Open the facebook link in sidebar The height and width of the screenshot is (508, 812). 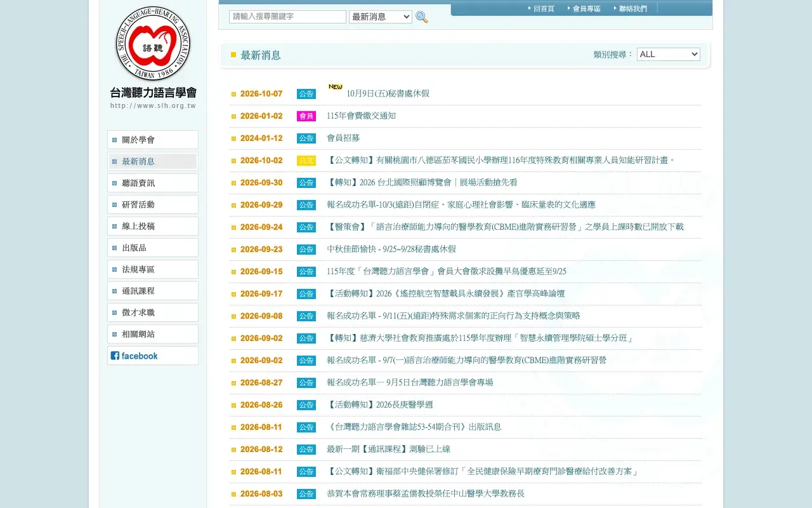pos(153,356)
